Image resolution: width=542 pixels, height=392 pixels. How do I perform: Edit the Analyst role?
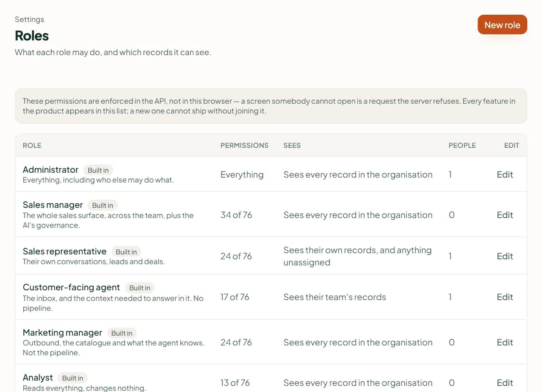pos(505,383)
